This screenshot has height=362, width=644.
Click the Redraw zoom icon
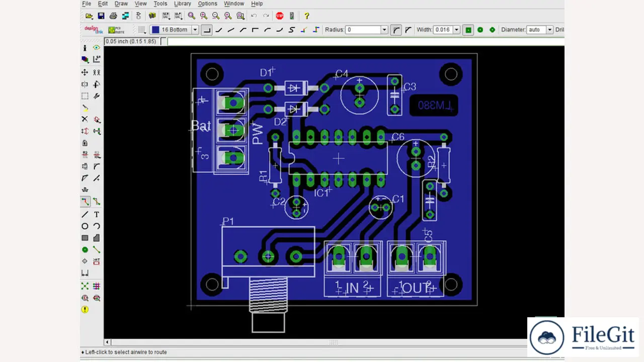point(228,16)
